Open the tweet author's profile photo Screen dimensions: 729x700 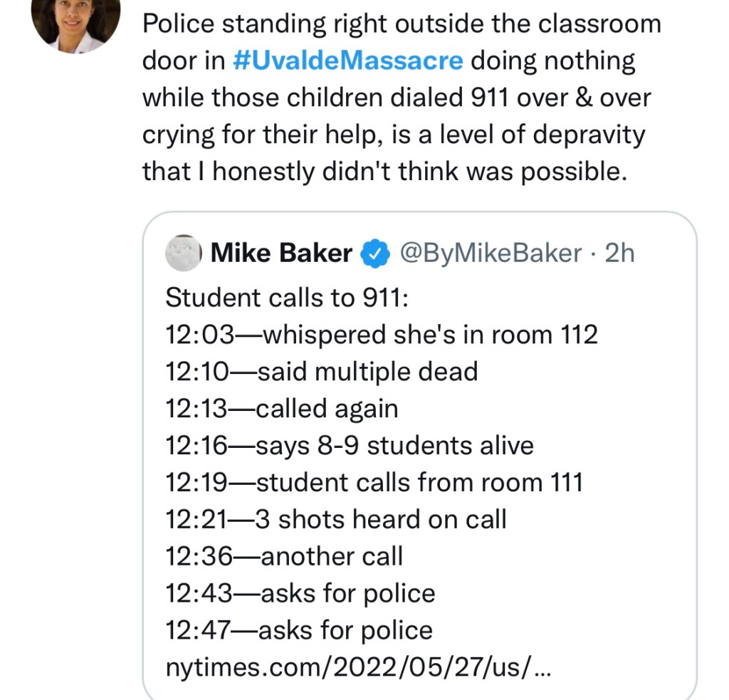[75, 23]
